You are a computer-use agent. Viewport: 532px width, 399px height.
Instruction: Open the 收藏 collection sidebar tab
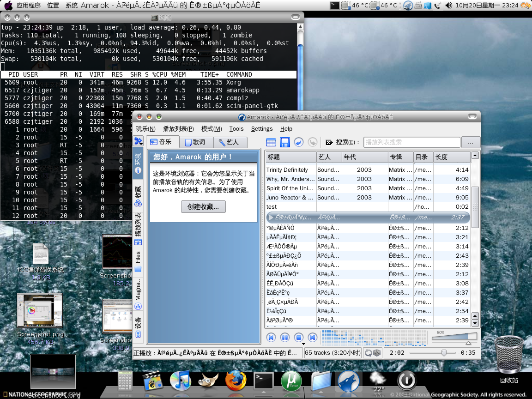pos(138,196)
